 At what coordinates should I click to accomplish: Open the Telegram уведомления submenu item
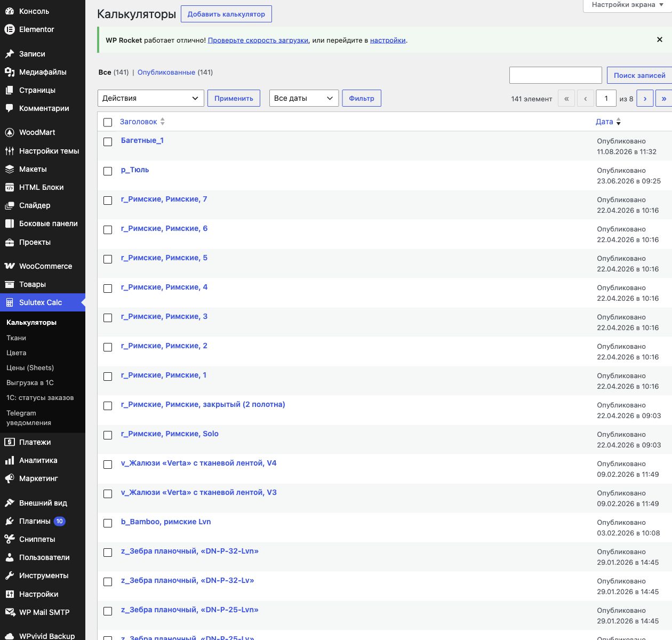click(x=29, y=418)
